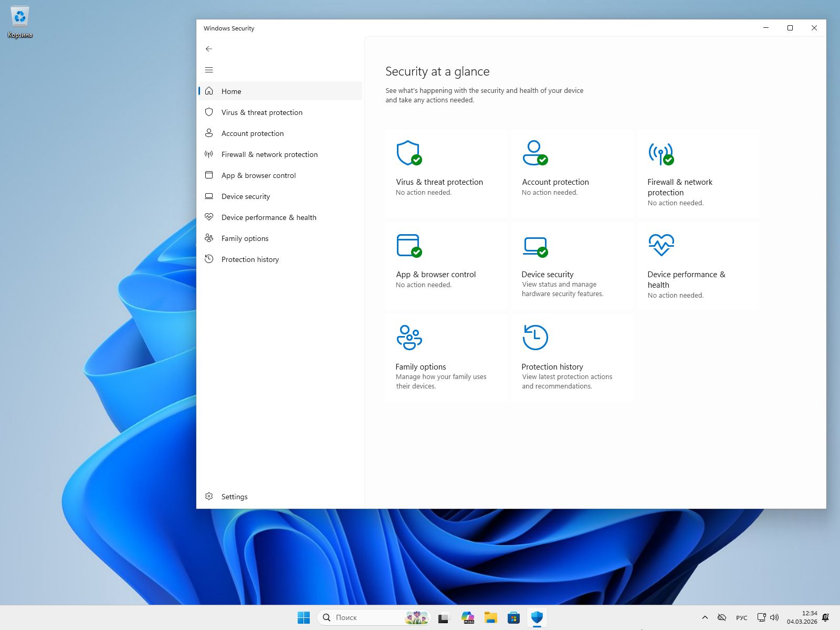Collapse the navigation pane with the hamburger icon

(209, 69)
